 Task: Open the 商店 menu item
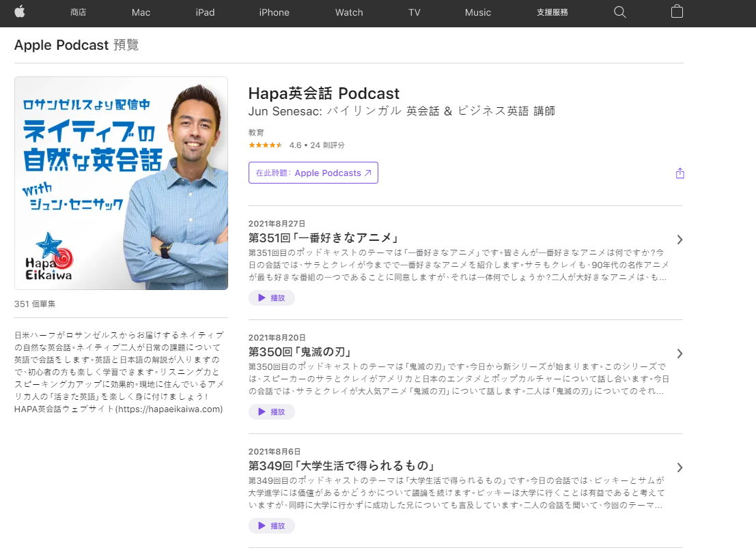click(78, 12)
